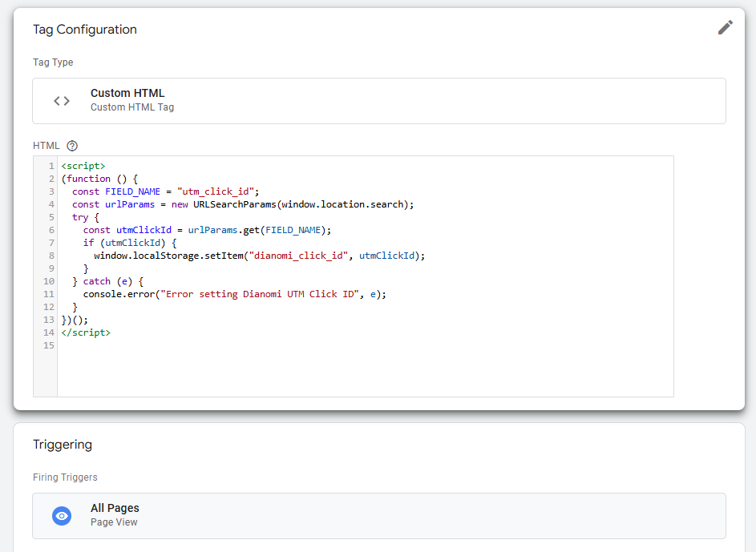Click the closing </script> tag on line 14
The height and width of the screenshot is (552, 756).
click(x=86, y=332)
